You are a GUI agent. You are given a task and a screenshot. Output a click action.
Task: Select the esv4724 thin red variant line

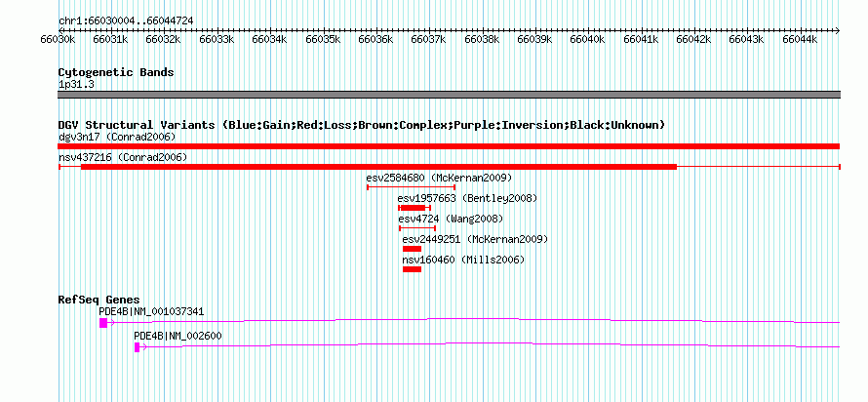[417, 228]
